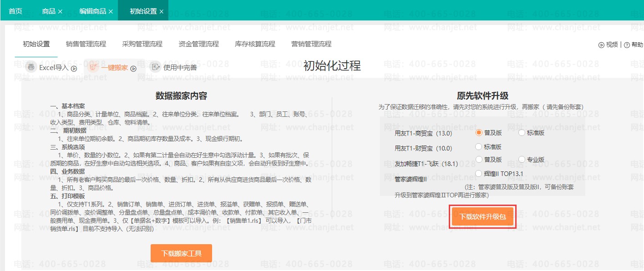Click the 二、期初数据 section title
The image size is (644, 271).
(x=68, y=130)
